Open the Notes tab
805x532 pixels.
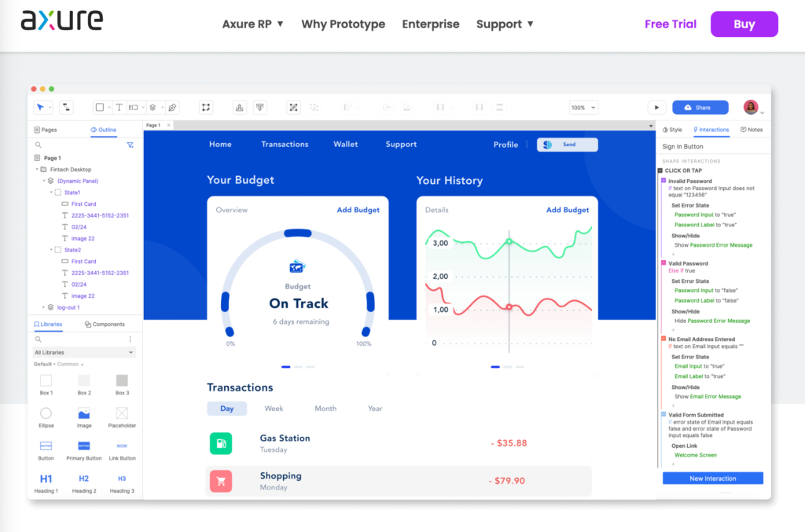(x=752, y=130)
